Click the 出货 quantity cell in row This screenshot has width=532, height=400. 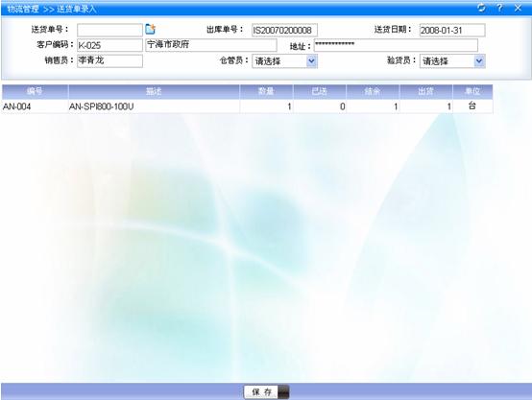pyautogui.click(x=426, y=106)
